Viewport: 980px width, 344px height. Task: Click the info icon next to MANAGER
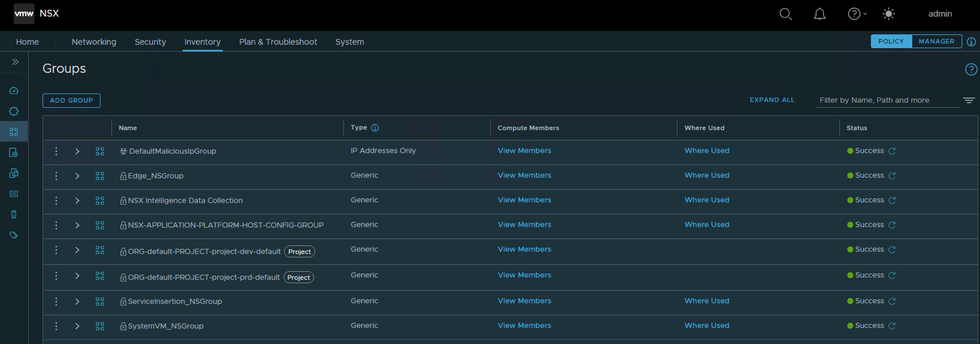point(971,42)
